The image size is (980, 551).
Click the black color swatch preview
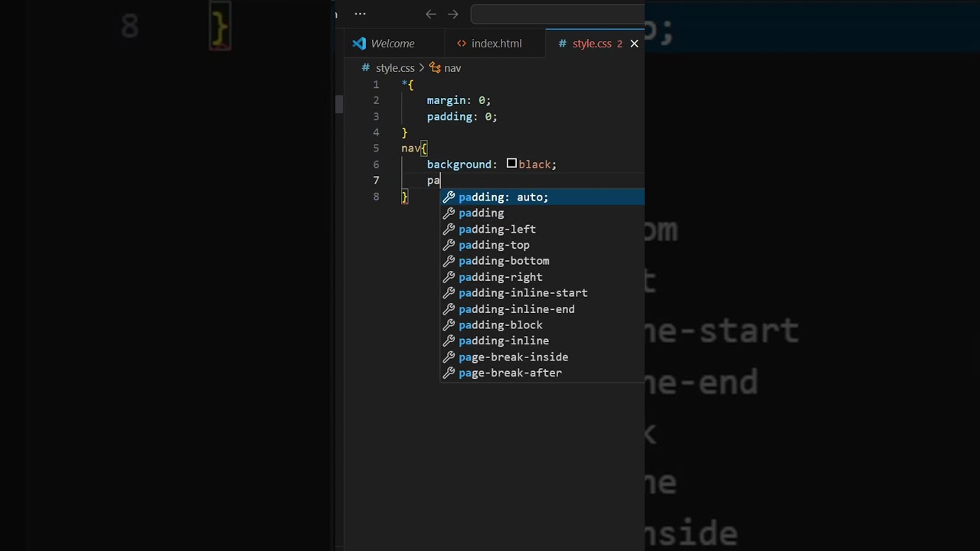pos(511,164)
